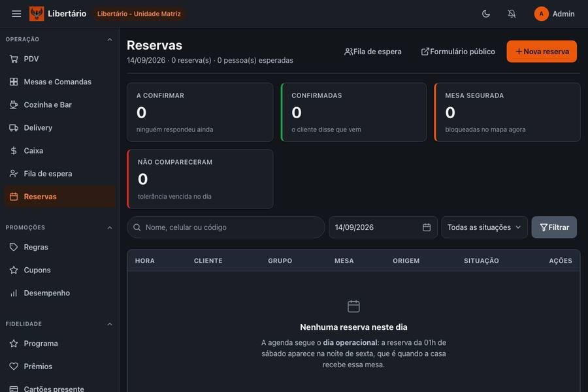Click the Não Compareceram card

[x=200, y=179]
